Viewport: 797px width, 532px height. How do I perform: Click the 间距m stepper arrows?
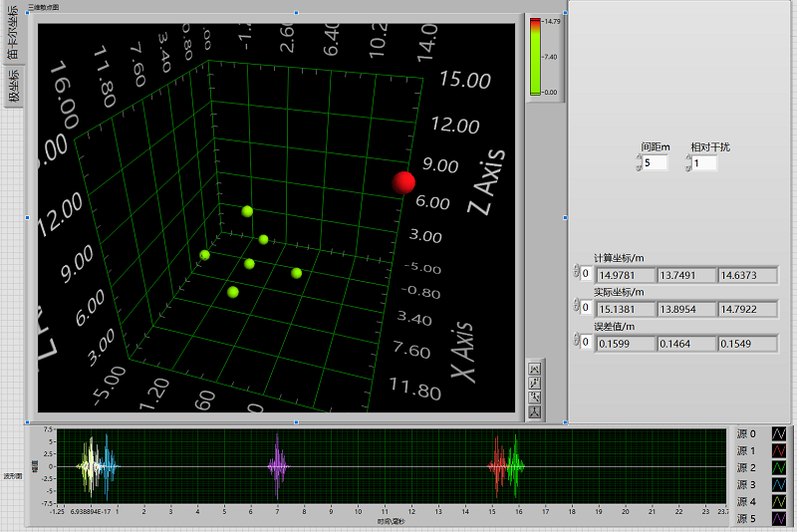pyautogui.click(x=639, y=162)
